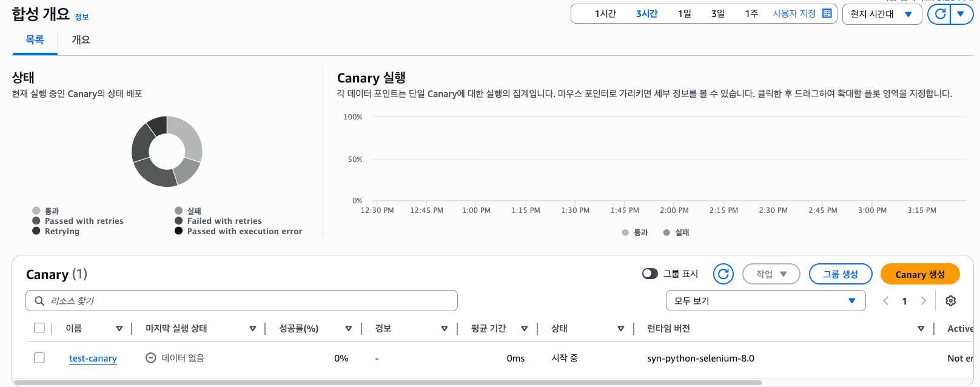Click page number 1 in pagination

[905, 301]
